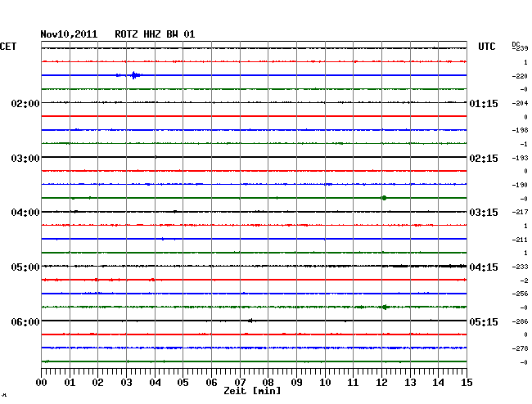This screenshot has width=532, height=404.
Task: Select the 03:00 CET time label
Action: click(25, 159)
